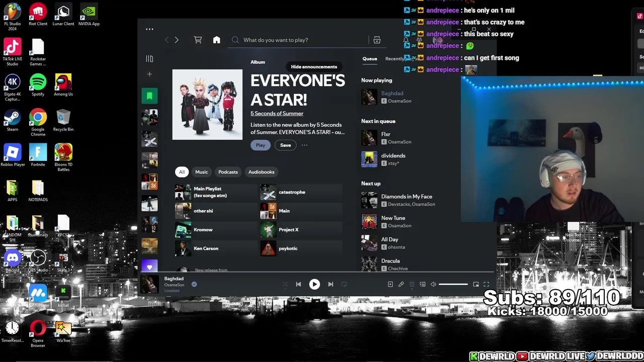The image size is (644, 362).
Task: Toggle repeat in the player bar
Action: click(344, 285)
